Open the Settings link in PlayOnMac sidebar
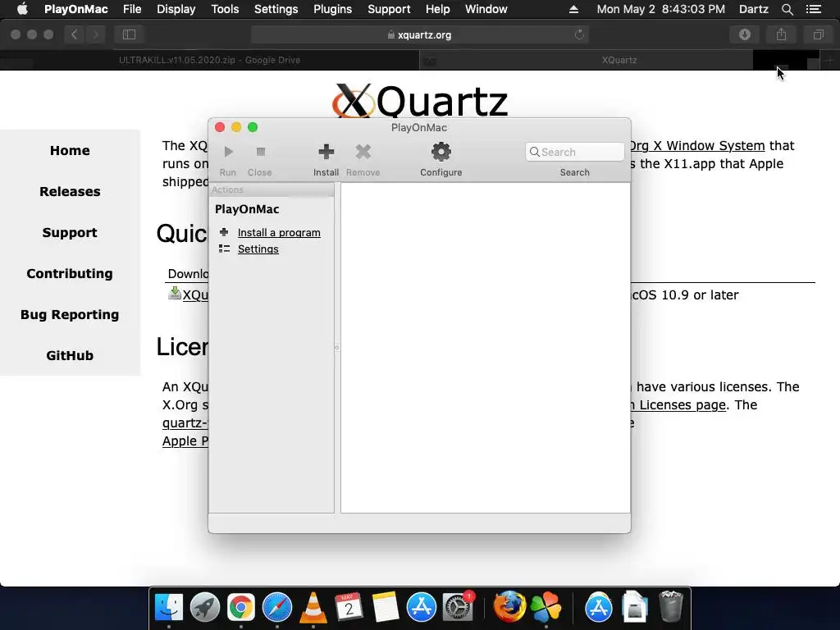The height and width of the screenshot is (630, 840). coord(258,249)
